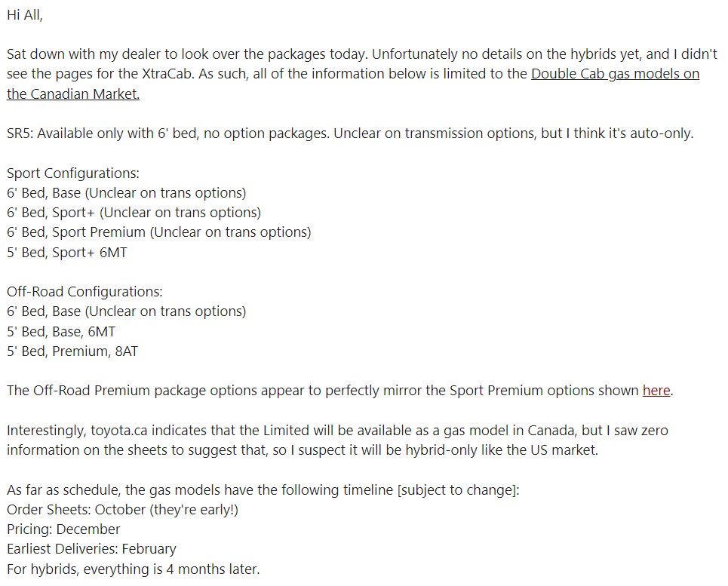Click the '5' Bed, Premium, 8AT' line

coord(72,351)
